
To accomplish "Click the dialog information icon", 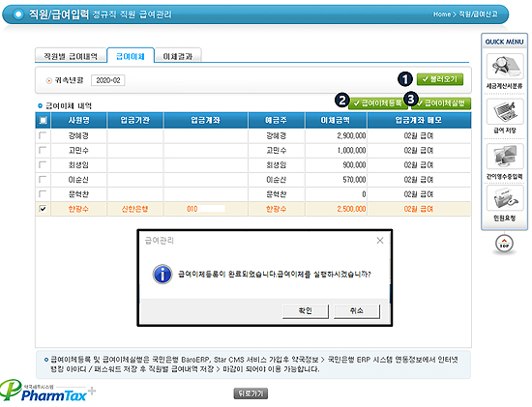I will (163, 274).
